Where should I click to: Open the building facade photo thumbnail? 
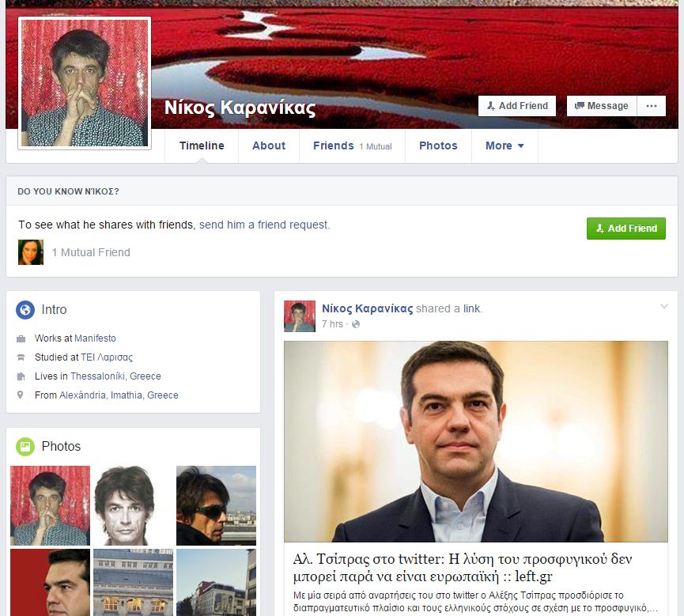pyautogui.click(x=133, y=583)
